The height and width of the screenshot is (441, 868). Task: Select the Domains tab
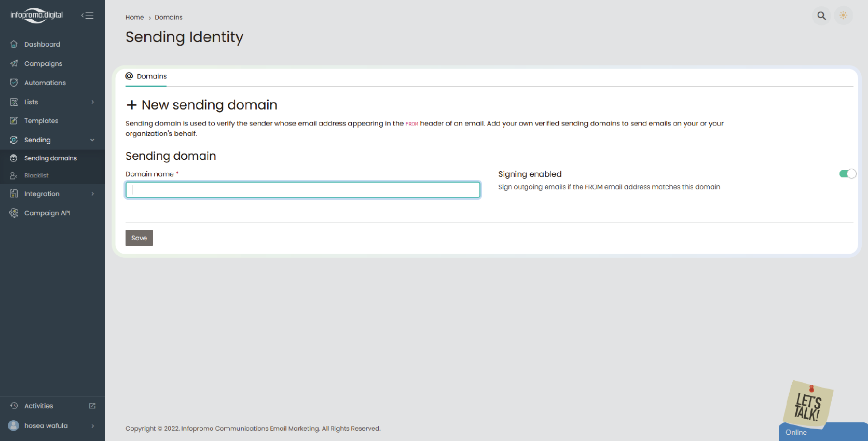click(146, 76)
